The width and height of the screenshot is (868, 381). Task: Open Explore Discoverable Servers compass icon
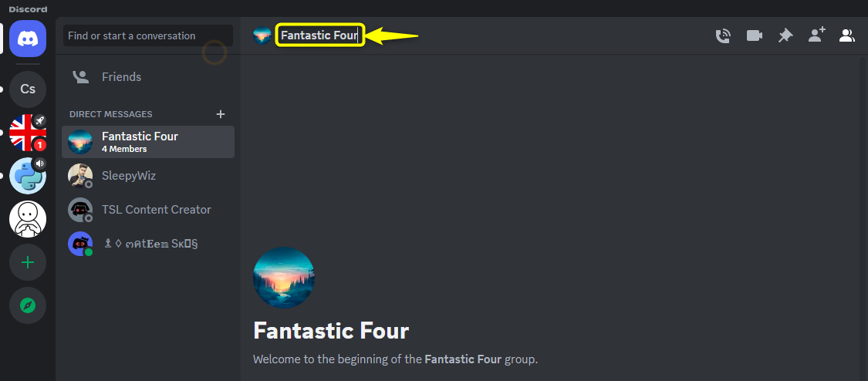point(28,305)
